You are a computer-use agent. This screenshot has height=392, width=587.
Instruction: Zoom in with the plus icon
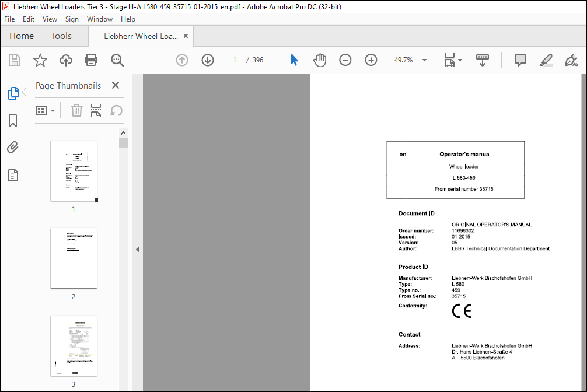click(x=371, y=60)
